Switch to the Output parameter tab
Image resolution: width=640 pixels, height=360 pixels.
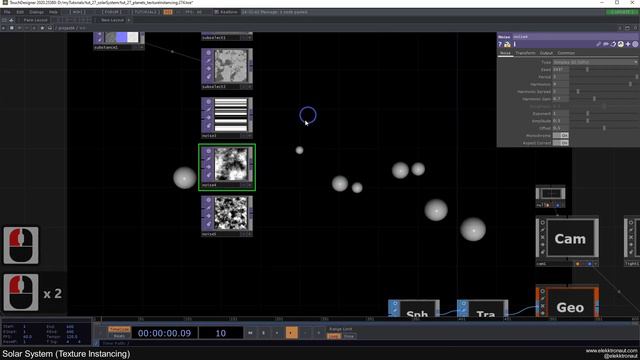(x=546, y=53)
